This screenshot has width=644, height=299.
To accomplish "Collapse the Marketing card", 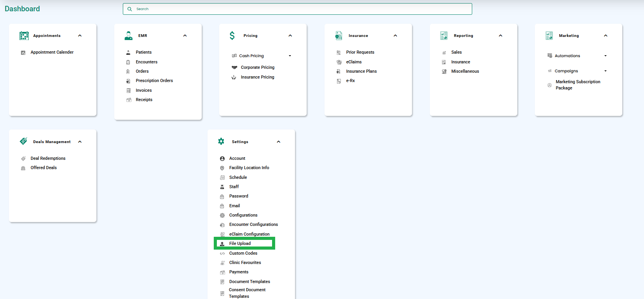I will pos(606,36).
